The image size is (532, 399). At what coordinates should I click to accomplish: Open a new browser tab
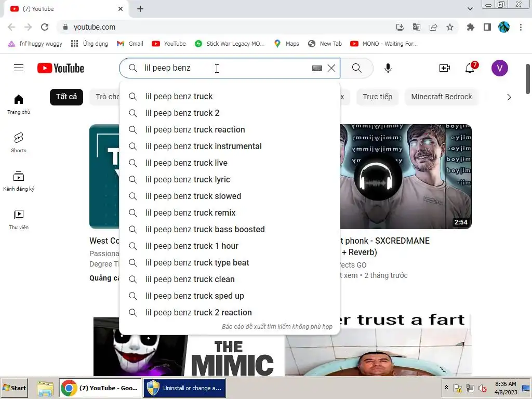(140, 9)
